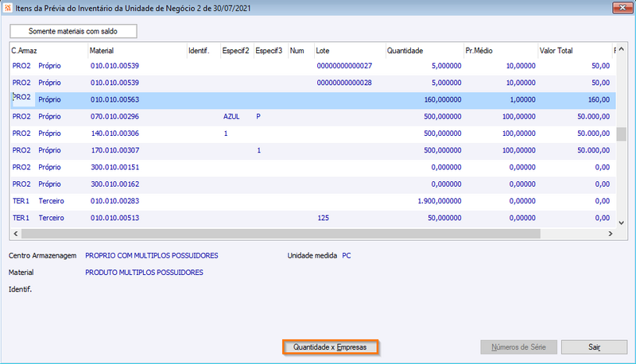Click the Identif. column header
The width and height of the screenshot is (636, 364).
click(x=204, y=51)
